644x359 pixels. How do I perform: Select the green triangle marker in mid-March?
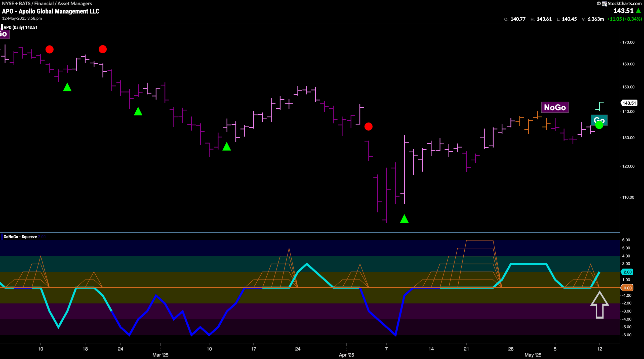click(227, 146)
